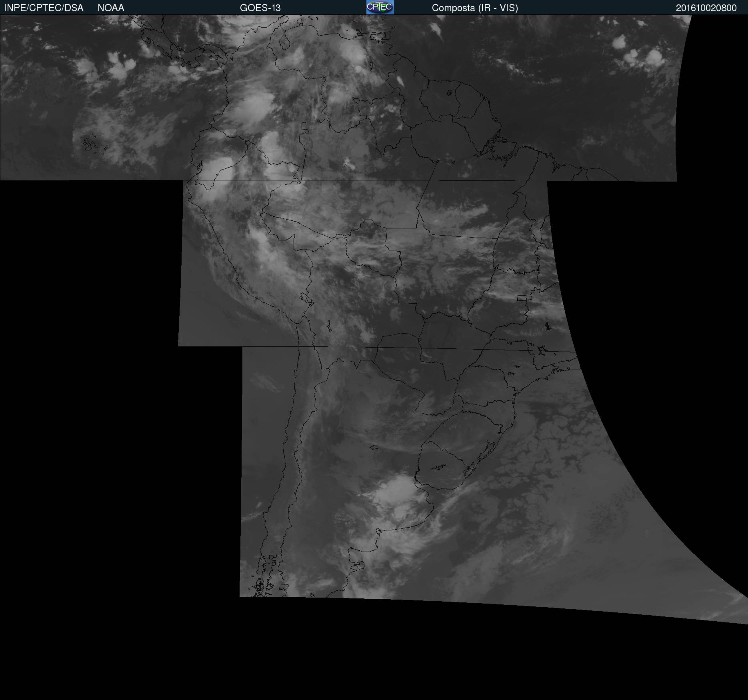Screen dimensions: 748x700
Task: Select the 201610020800 timestamp
Action: point(706,8)
